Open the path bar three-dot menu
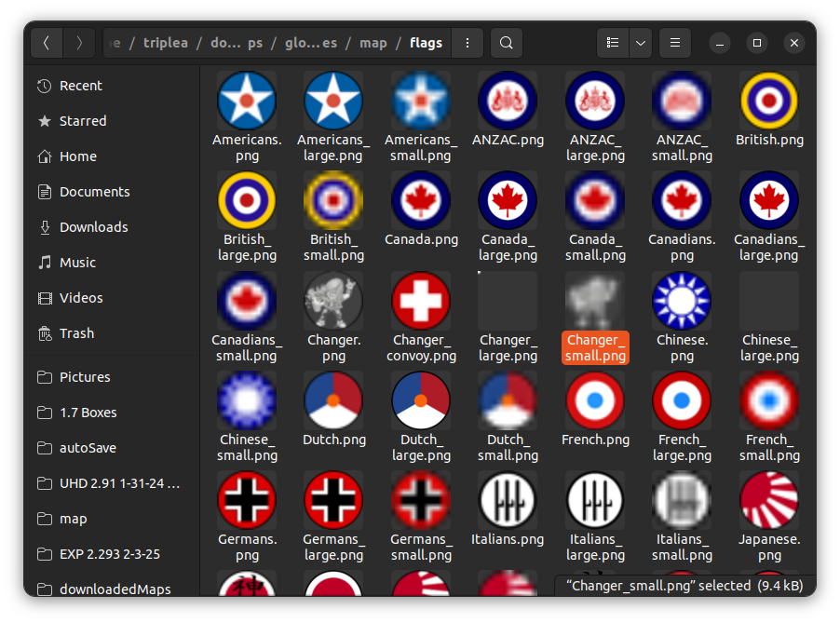This screenshot has height=623, width=840. 467,43
